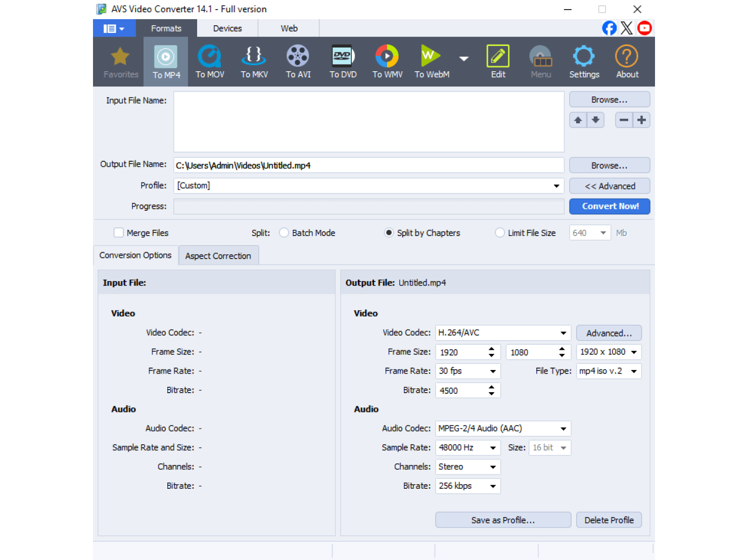Expand the Frame Rate 30 fps dropdown
The height and width of the screenshot is (560, 748).
(493, 371)
